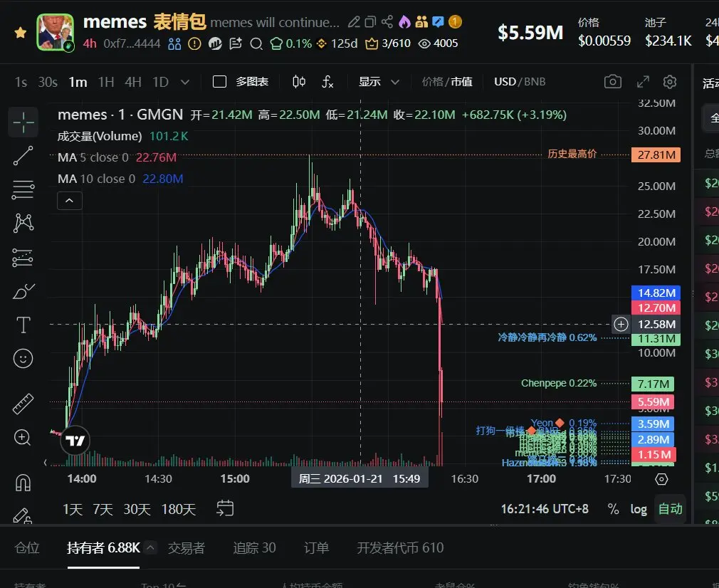Click the yellow warning exclamation icon

tap(195, 43)
